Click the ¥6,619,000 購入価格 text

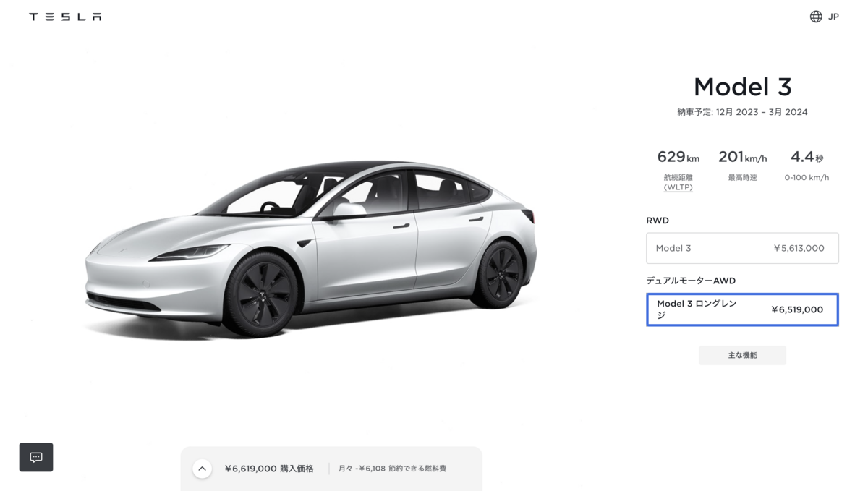[269, 469]
